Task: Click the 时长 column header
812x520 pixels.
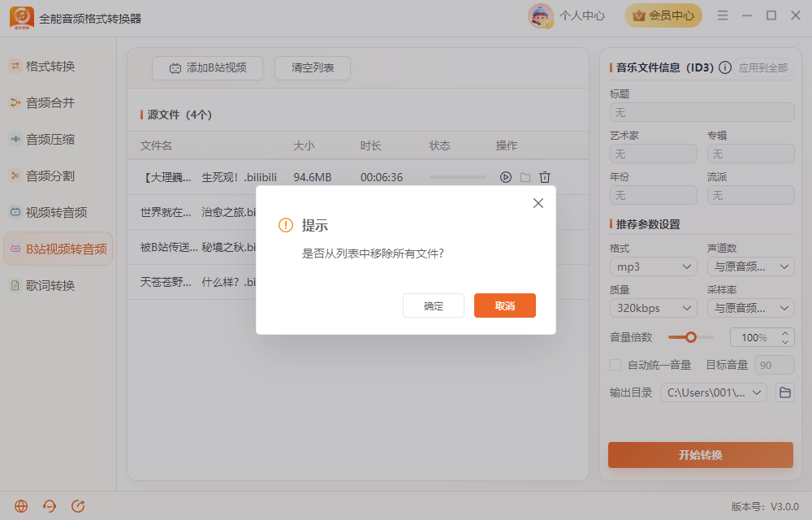Action: point(371,145)
